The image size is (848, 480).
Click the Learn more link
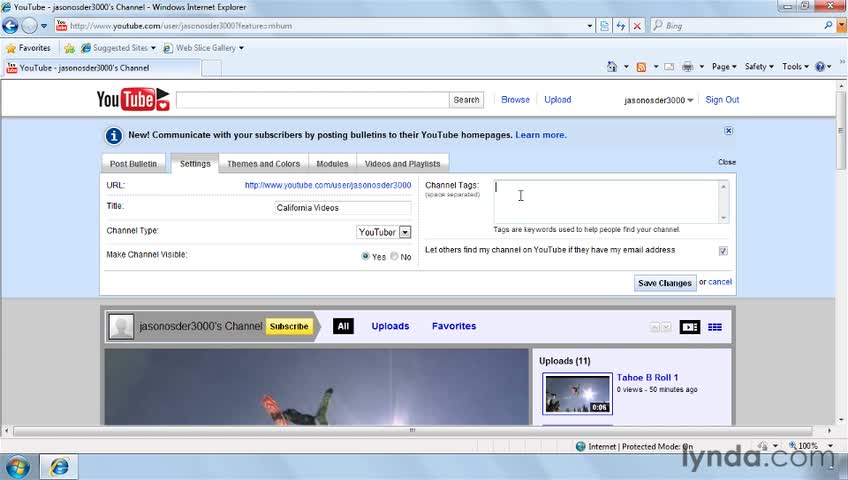pyautogui.click(x=541, y=135)
